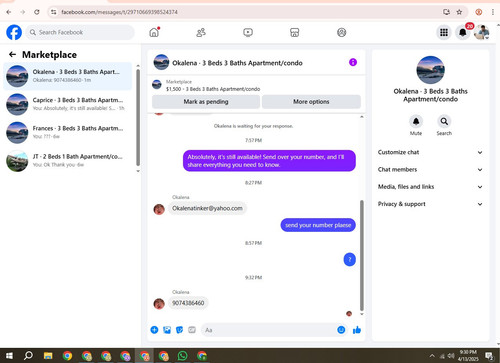The image size is (500, 363).
Task: Open File Explorer from the taskbar
Action: coord(48,356)
